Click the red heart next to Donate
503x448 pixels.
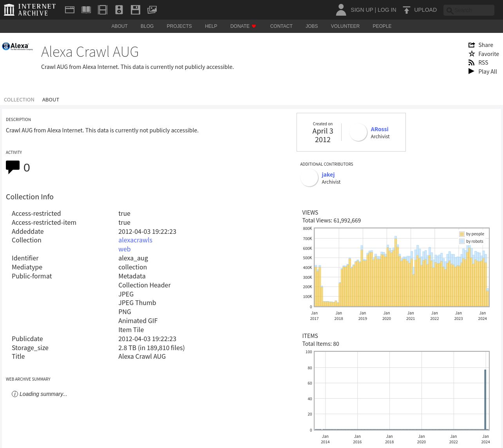click(x=254, y=26)
